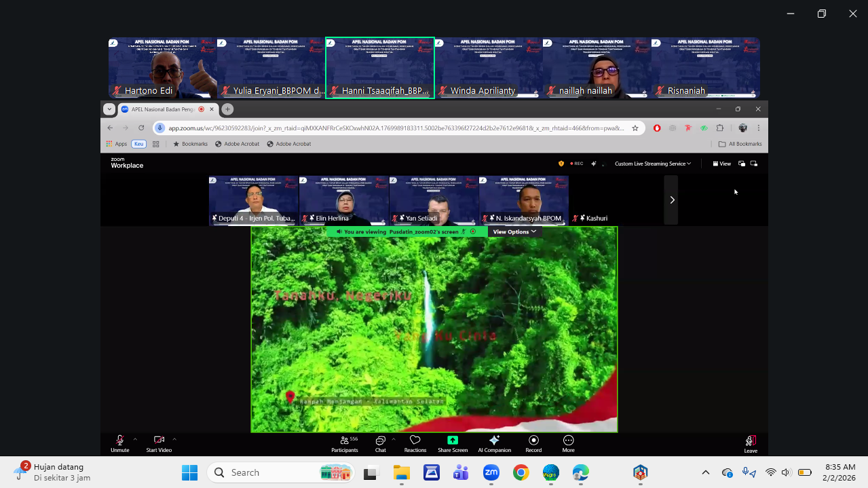The height and width of the screenshot is (488, 868).
Task: Bookmark this page with star icon
Action: [x=635, y=128]
